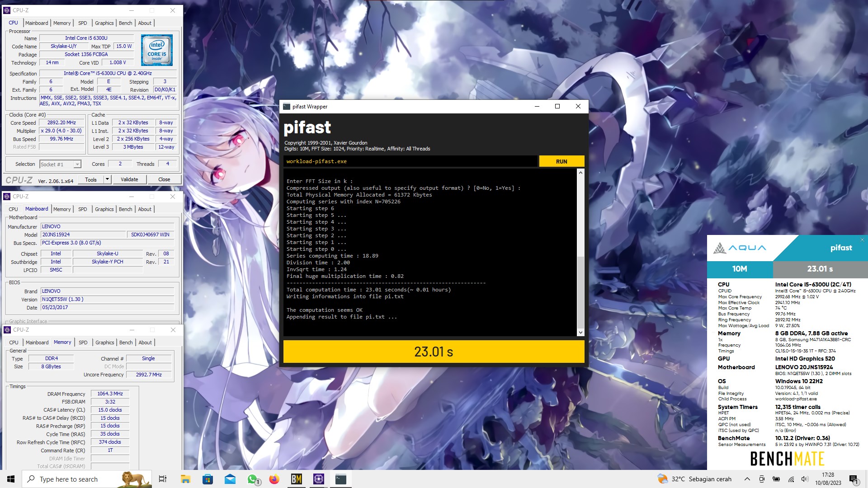Click the Intel Core i5 logo in CPU-Z

coord(156,50)
